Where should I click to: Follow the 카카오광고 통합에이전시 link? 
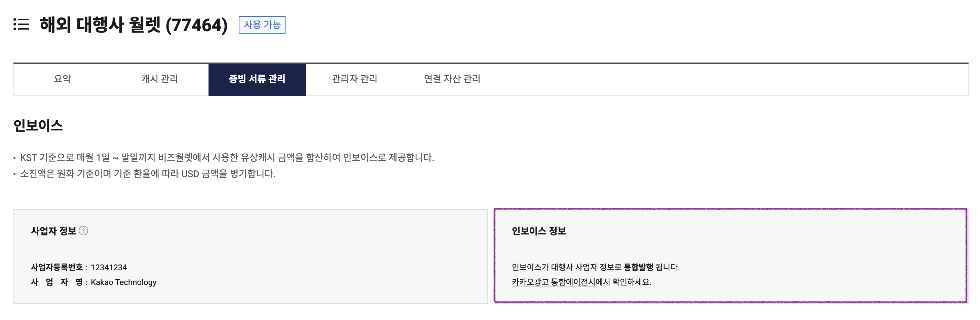pyautogui.click(x=553, y=282)
